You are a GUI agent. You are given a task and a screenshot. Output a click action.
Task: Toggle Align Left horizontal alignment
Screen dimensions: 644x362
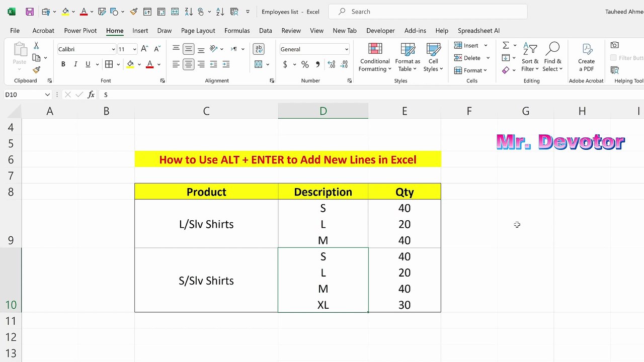[x=176, y=64]
